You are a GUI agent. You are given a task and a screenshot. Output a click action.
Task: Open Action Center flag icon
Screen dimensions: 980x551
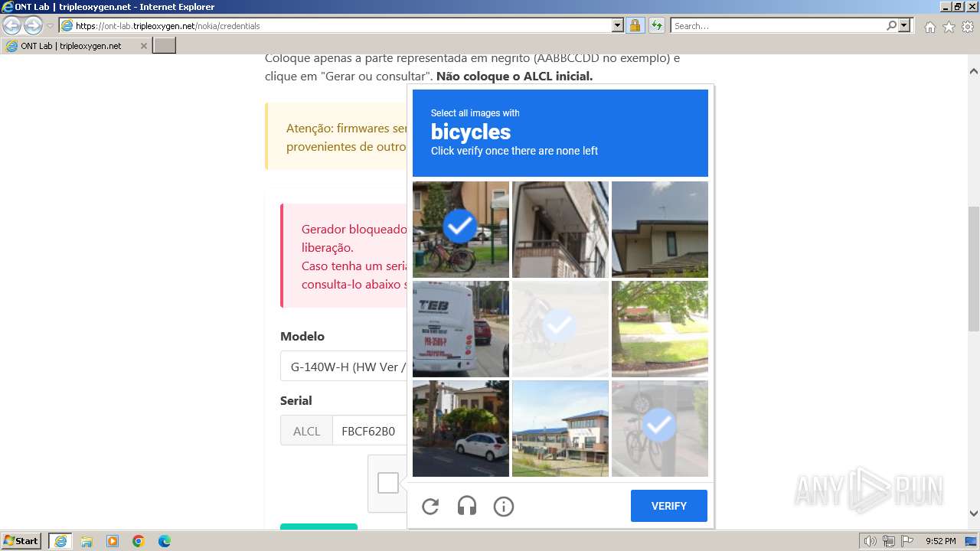pyautogui.click(x=906, y=541)
